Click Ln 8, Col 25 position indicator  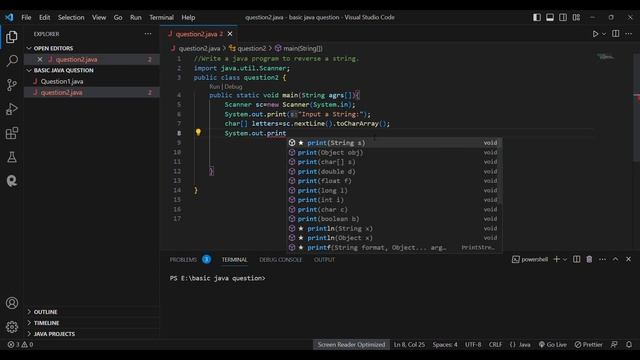(409, 344)
